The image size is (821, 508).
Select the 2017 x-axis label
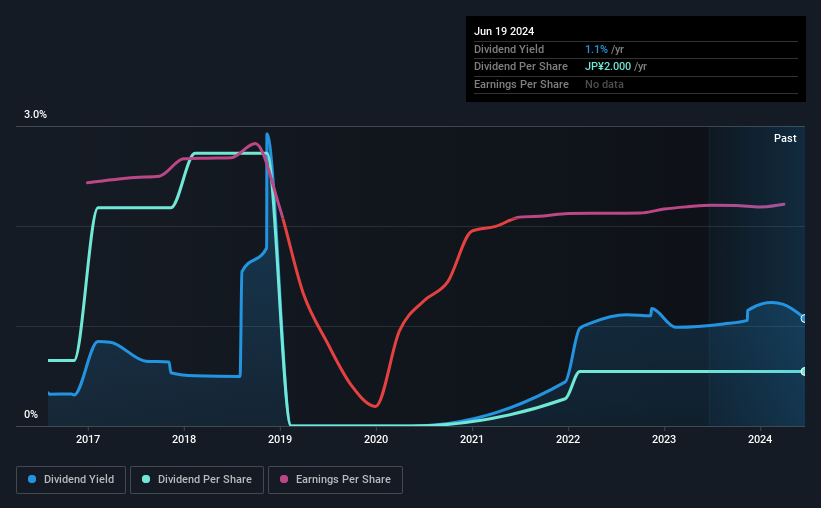[x=88, y=439]
